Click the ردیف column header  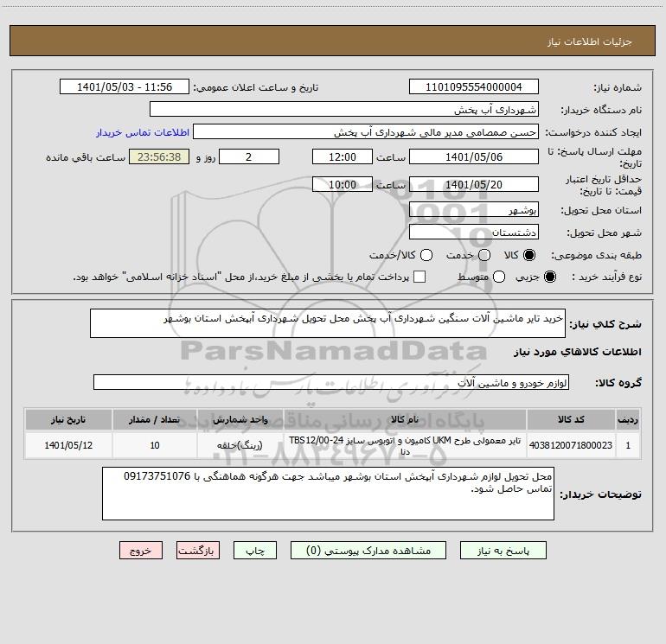coord(628,419)
